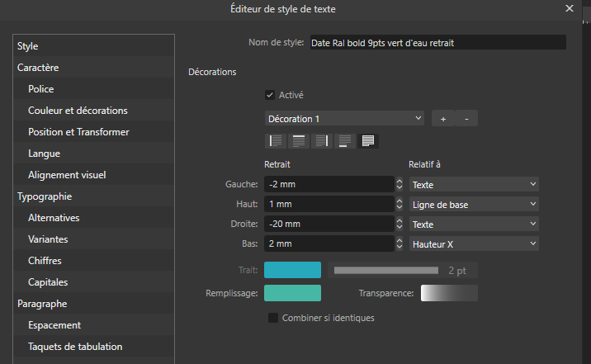Viewport: 591px width, 364px height.
Task: Open the Police section
Action: (x=93, y=89)
